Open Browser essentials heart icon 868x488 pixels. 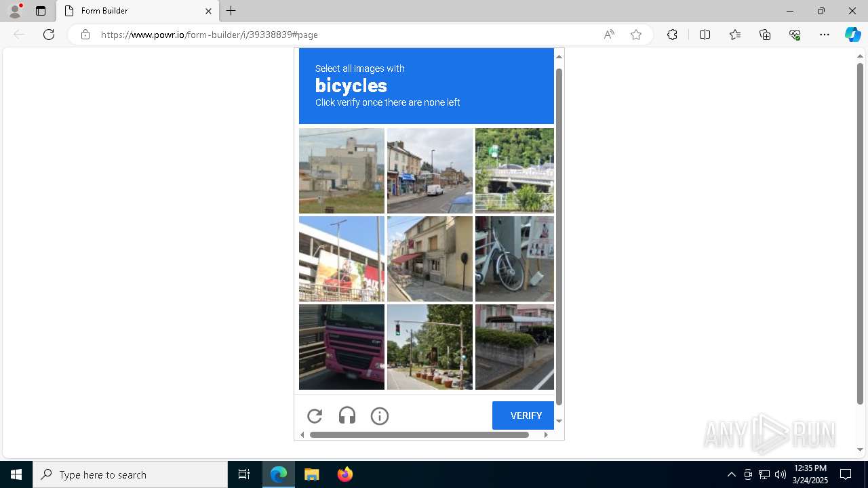pyautogui.click(x=795, y=35)
